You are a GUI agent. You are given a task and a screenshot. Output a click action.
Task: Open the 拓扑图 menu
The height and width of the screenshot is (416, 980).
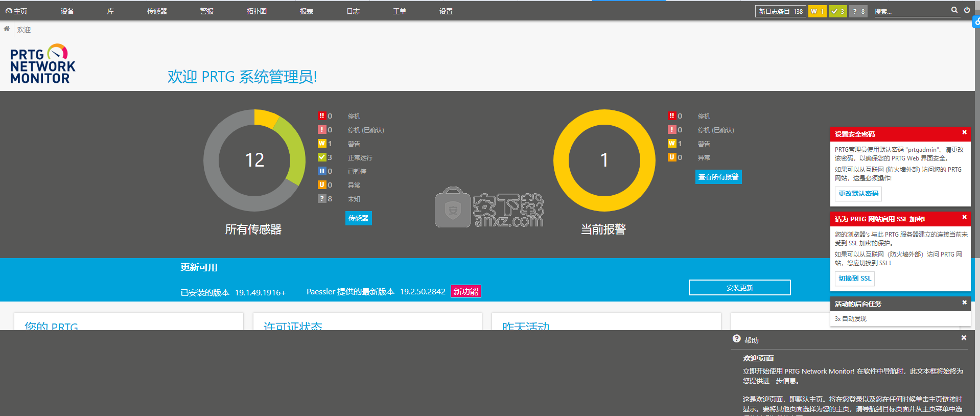click(256, 11)
